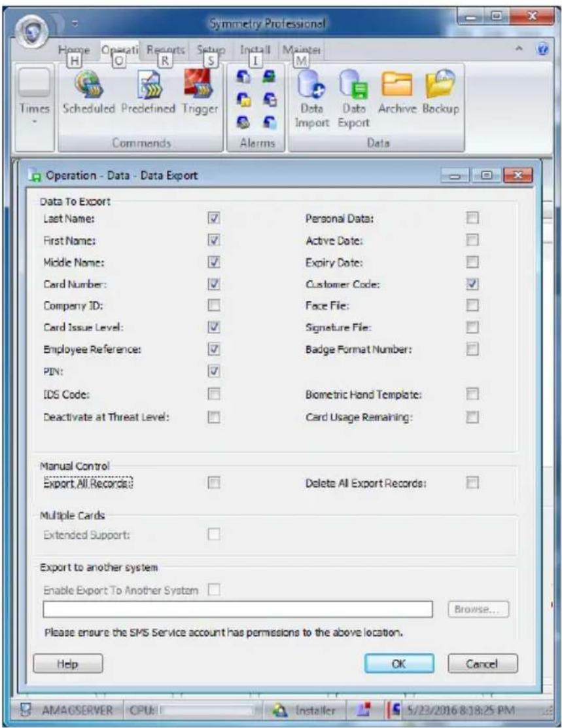Viewport: 562px width, 728px height.
Task: Check Deactivate at Threat Level box
Action: (213, 417)
